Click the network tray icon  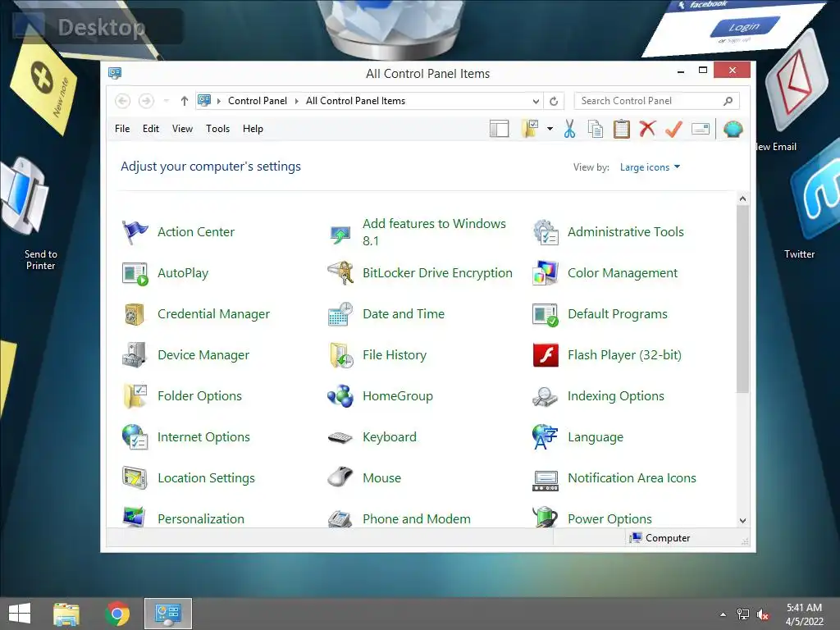tap(743, 614)
